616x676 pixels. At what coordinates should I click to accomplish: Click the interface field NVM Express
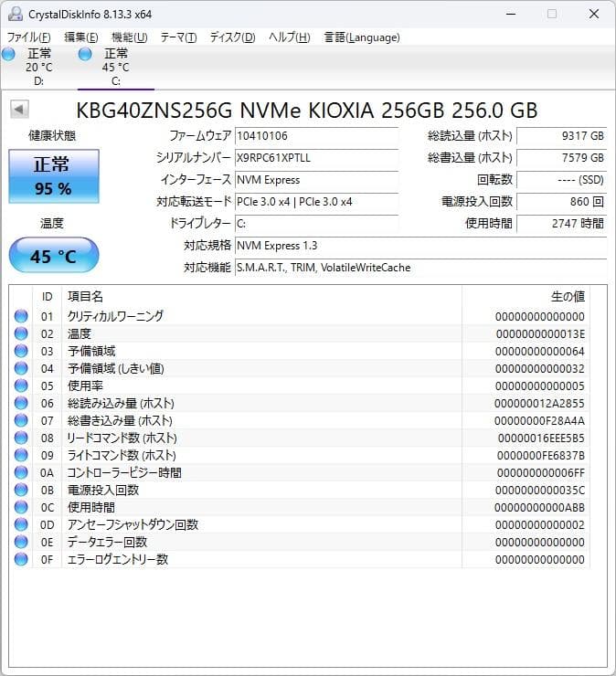[316, 180]
